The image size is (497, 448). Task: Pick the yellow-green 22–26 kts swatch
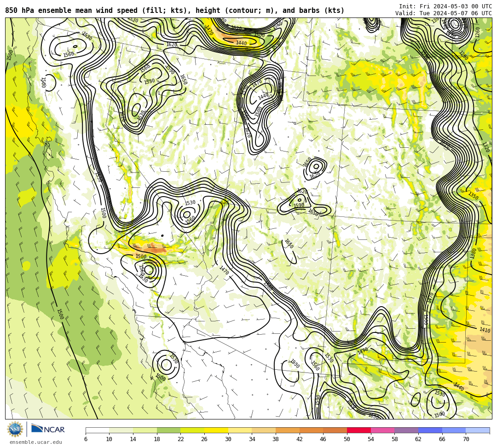pyautogui.click(x=192, y=431)
